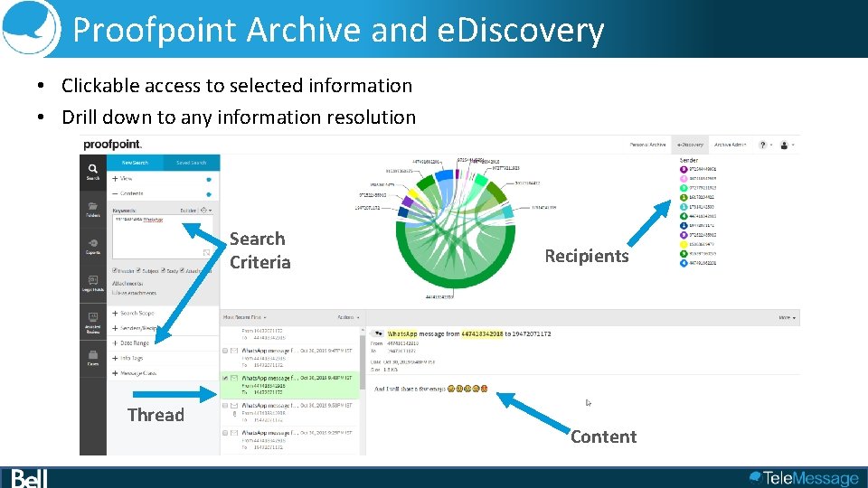Click the keyword options target icon

click(x=203, y=211)
